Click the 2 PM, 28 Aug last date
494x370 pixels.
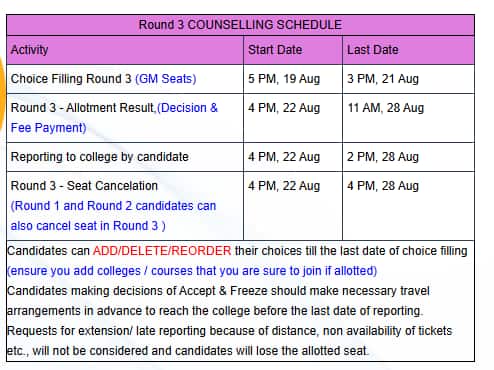click(x=383, y=157)
